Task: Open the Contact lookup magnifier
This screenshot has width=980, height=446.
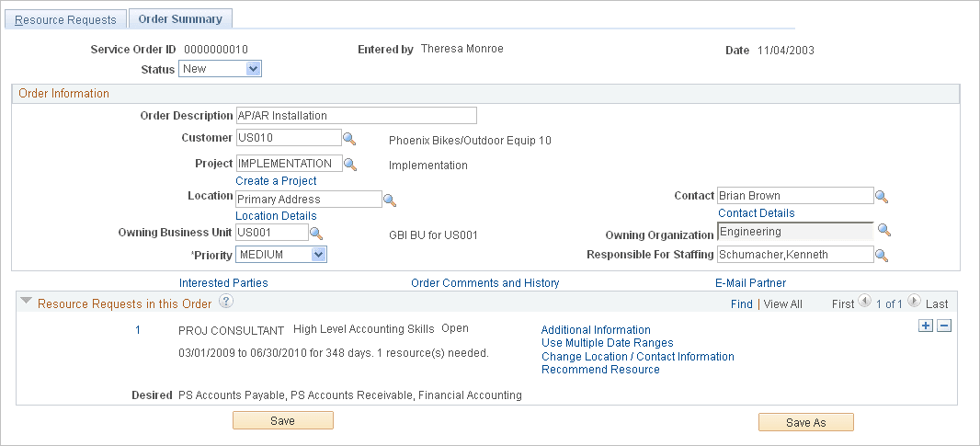Action: [881, 196]
